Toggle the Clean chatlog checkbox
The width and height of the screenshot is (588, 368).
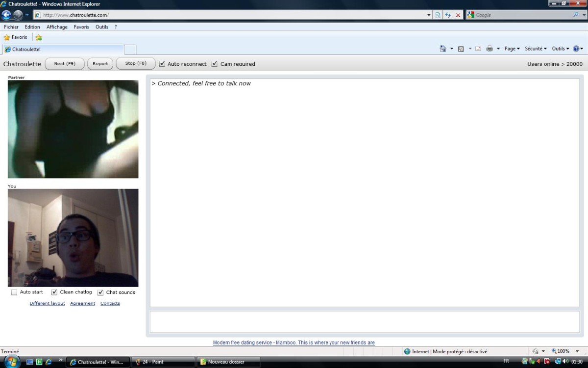point(54,292)
